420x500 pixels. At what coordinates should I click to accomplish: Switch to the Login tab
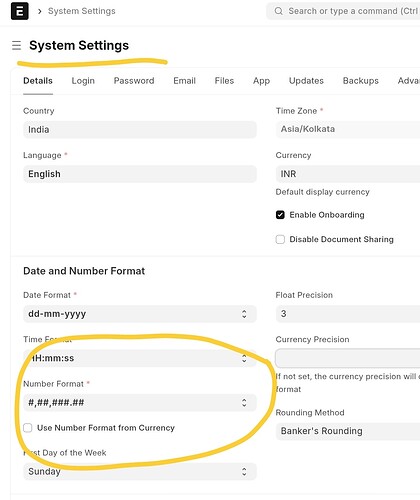83,81
